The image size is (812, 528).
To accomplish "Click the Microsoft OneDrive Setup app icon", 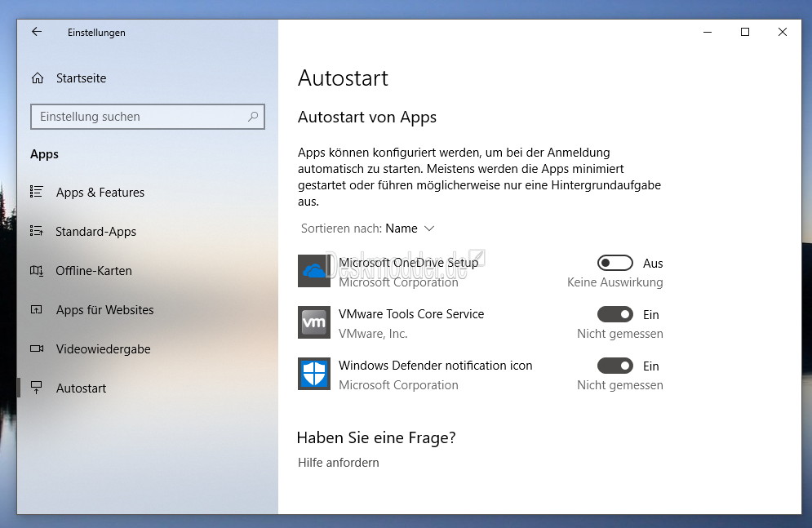I will [314, 271].
